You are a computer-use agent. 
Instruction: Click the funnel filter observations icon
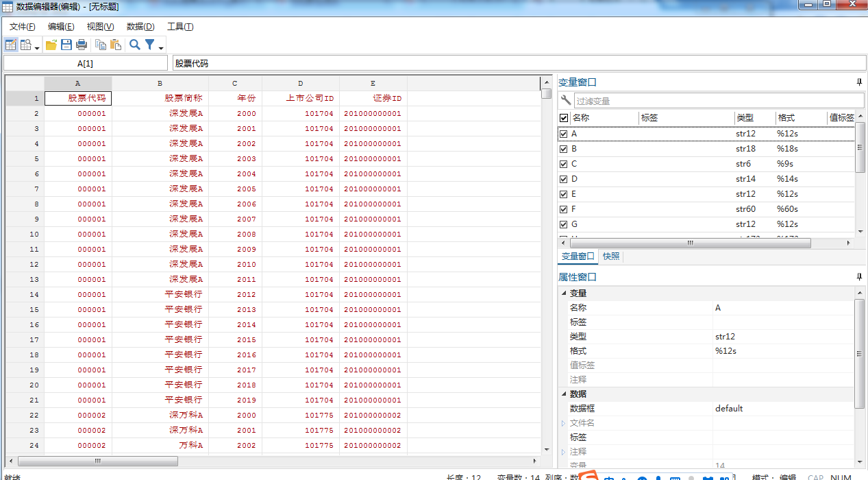coord(150,45)
